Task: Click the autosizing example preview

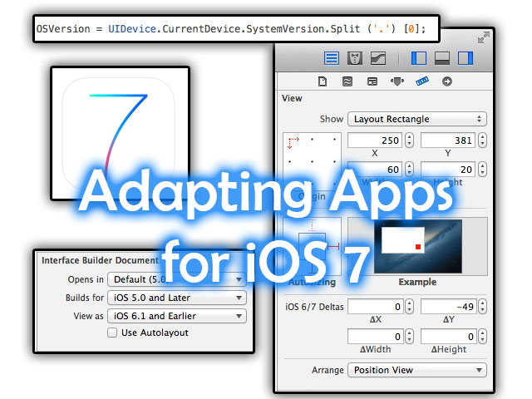Action: pos(417,246)
